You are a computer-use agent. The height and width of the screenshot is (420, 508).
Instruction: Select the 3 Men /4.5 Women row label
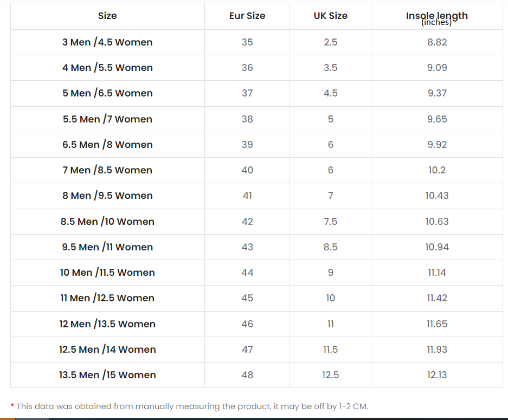107,42
